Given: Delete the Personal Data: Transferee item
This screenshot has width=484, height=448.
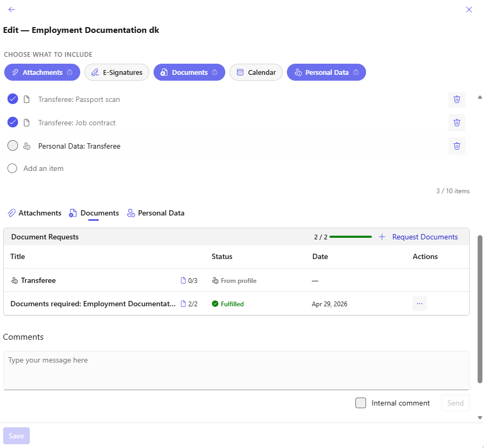Looking at the screenshot, I should point(457,146).
